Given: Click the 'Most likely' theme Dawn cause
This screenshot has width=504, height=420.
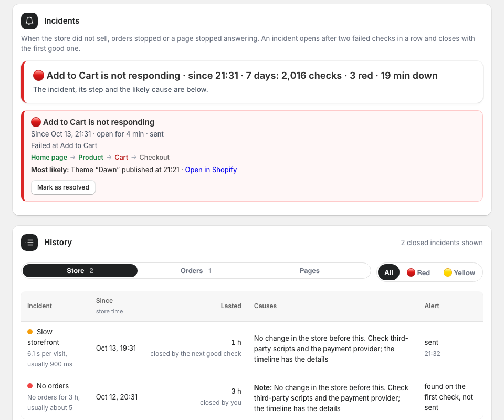Looking at the screenshot, I should 105,170.
